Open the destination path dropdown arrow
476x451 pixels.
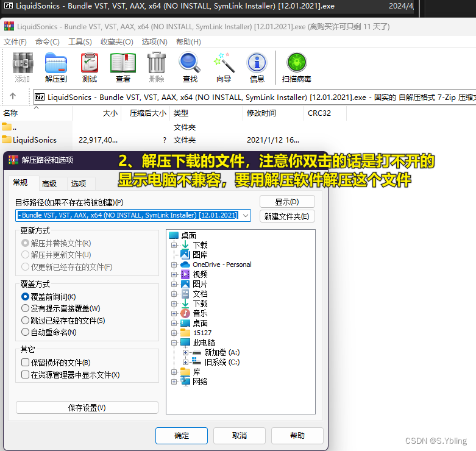[x=246, y=216]
